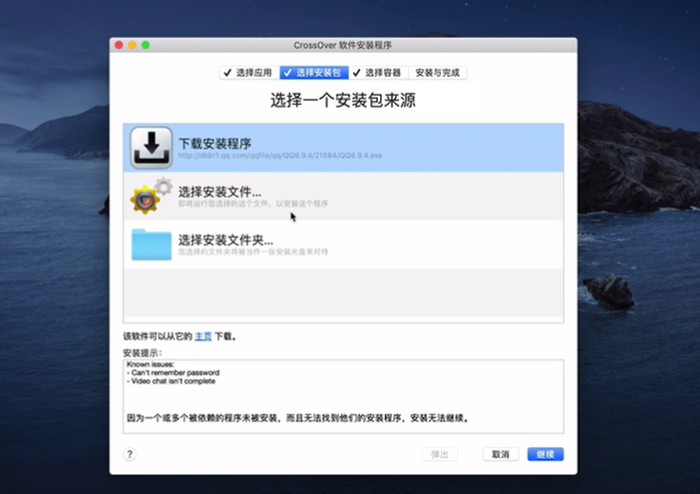Select the 选择安装文件夹... option
The width and height of the screenshot is (700, 494).
(x=343, y=244)
